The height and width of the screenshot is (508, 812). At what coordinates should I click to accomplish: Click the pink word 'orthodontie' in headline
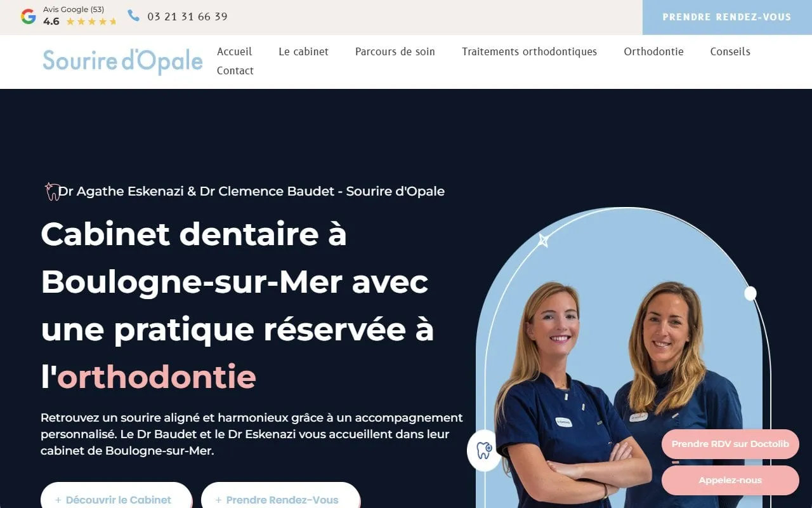point(157,377)
